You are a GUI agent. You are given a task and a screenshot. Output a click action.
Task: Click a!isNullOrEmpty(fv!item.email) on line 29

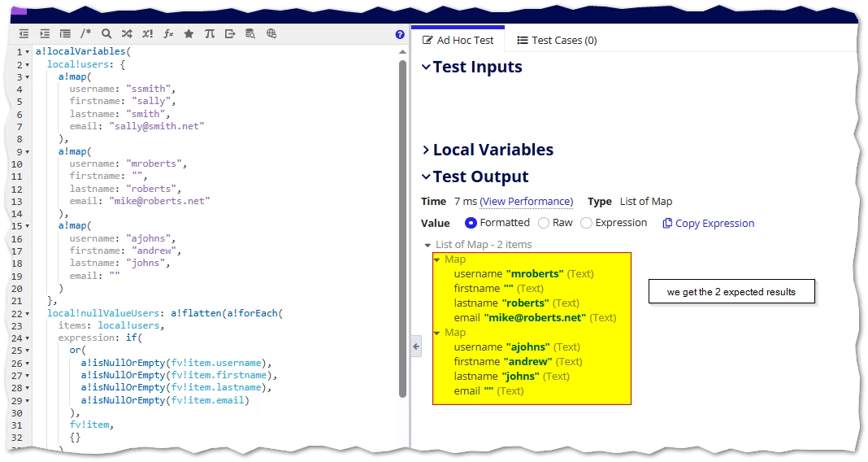(165, 400)
